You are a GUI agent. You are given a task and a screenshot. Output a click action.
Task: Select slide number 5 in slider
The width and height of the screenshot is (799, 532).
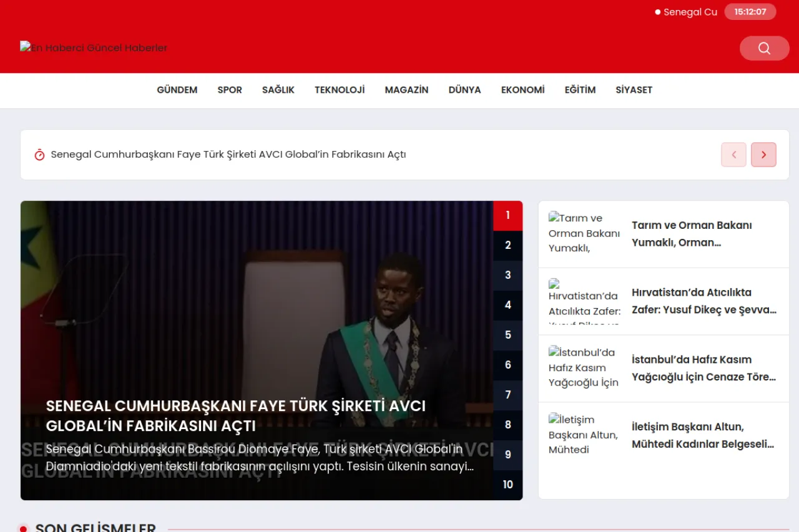508,336
